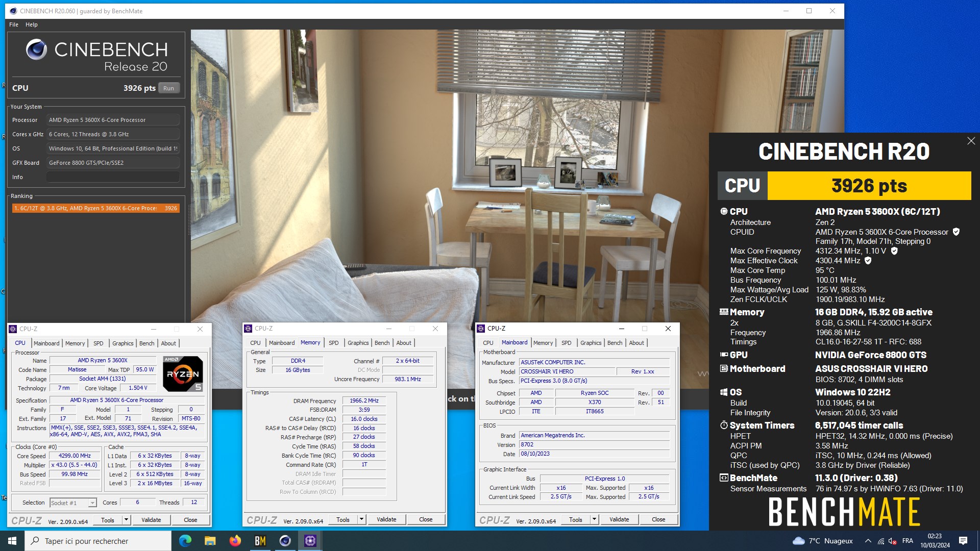
Task: Click the Motherboard icon in BenchMate panel
Action: 724,368
